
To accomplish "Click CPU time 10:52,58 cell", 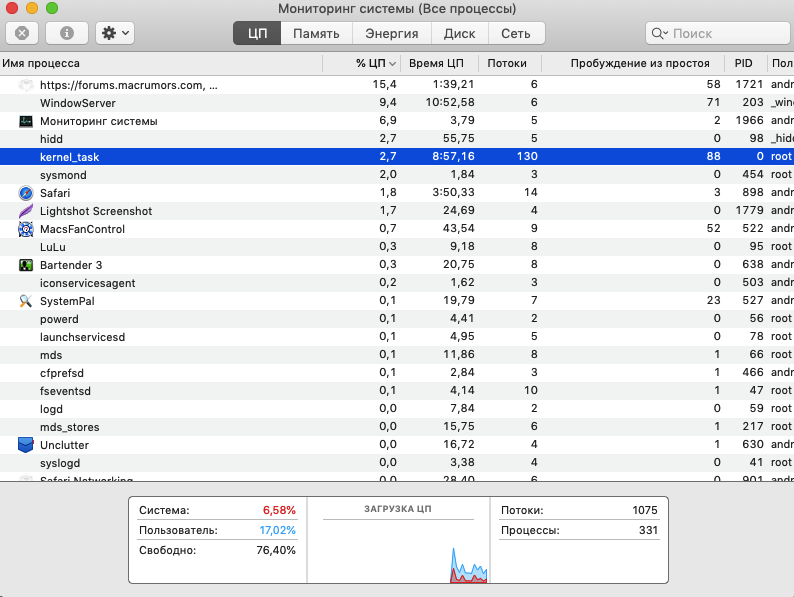I will (450, 102).
